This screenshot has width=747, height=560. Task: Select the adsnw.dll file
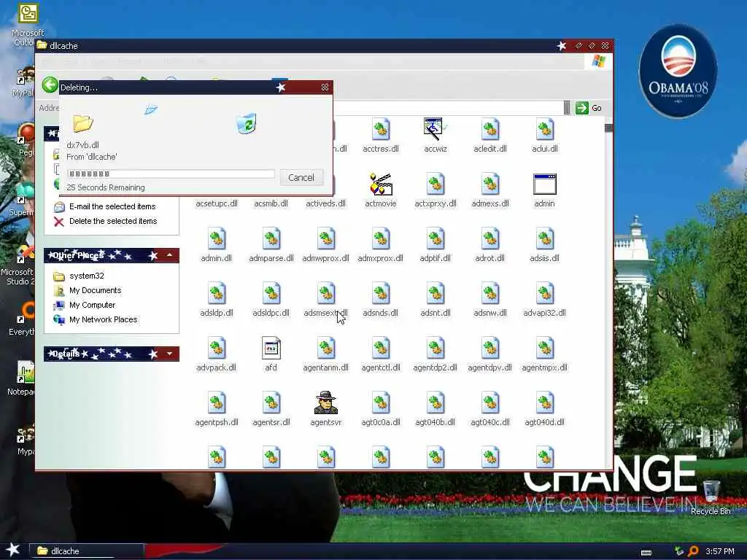click(x=489, y=300)
